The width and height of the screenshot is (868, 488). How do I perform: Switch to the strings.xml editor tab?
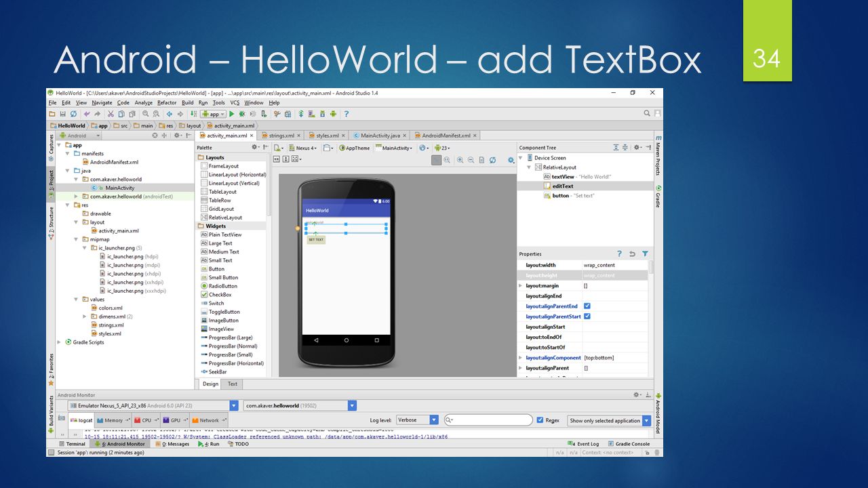[x=281, y=136]
